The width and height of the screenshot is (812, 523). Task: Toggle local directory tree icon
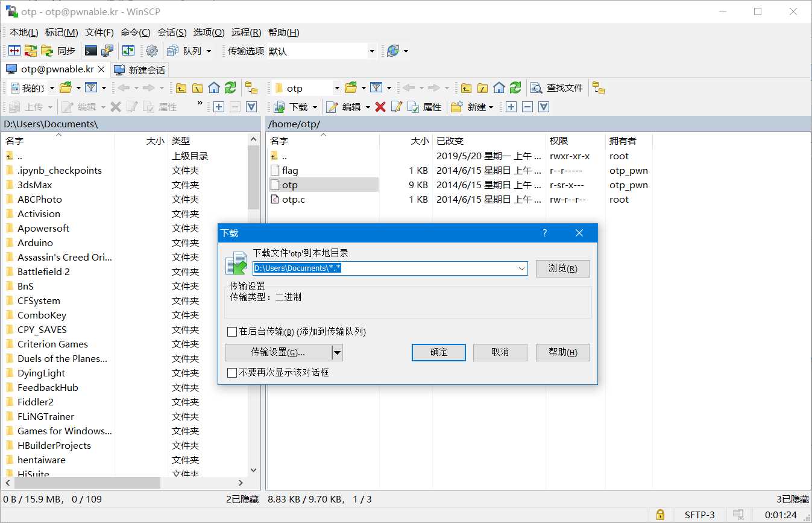[251, 88]
